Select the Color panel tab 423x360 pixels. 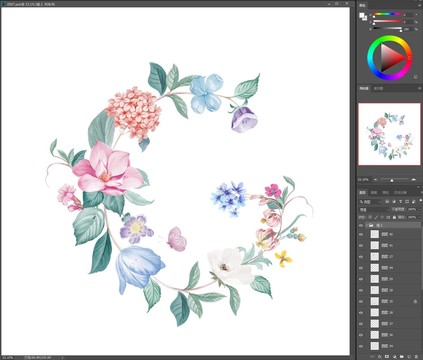click(362, 5)
